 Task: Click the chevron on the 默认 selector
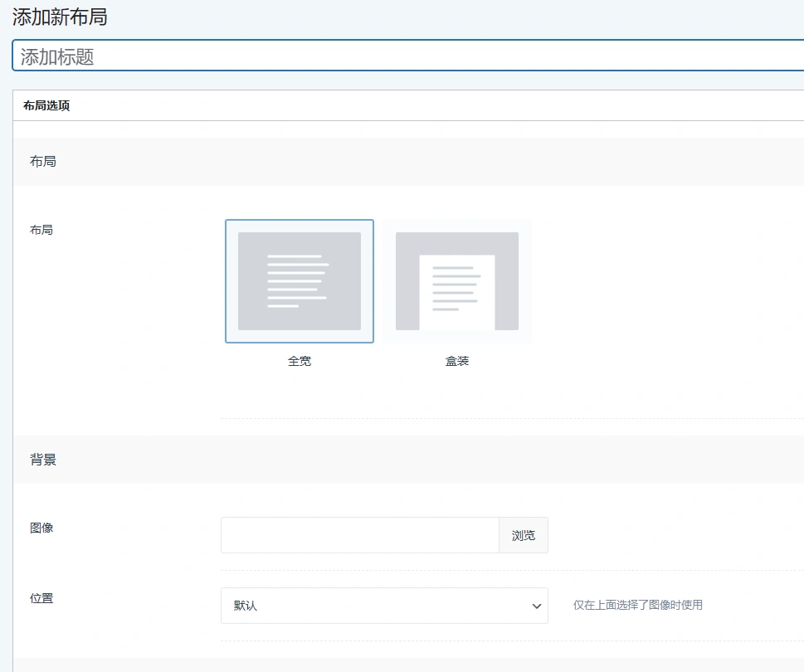[536, 606]
